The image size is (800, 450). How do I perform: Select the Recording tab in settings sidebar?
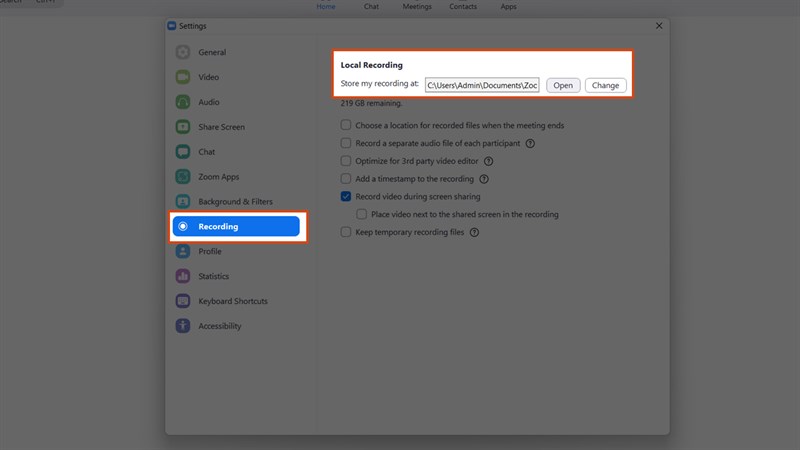(x=236, y=227)
